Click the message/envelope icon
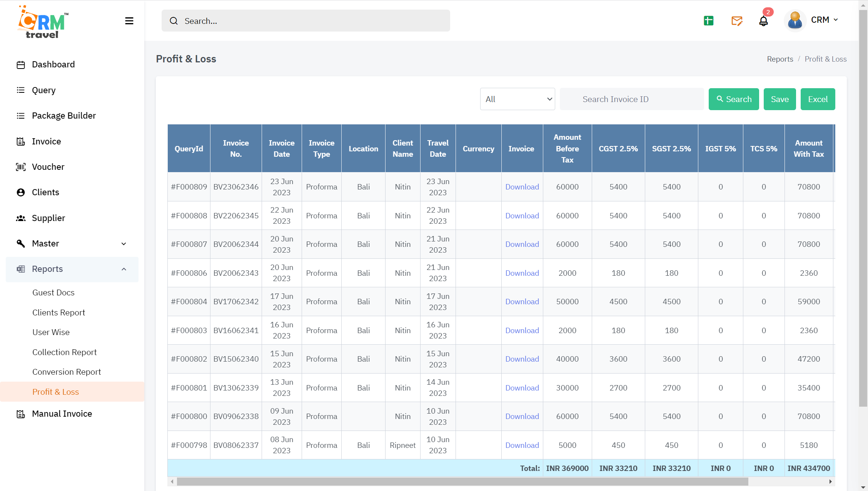Image resolution: width=868 pixels, height=491 pixels. point(737,20)
